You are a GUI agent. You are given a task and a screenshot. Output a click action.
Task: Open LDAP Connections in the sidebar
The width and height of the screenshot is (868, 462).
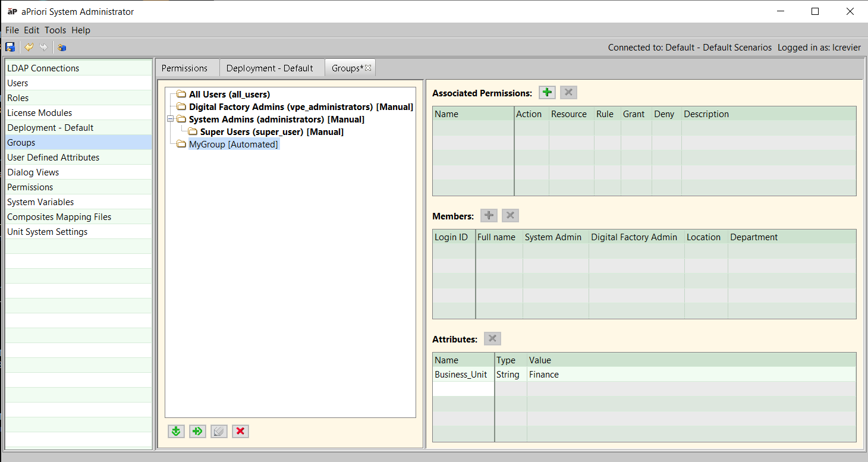[x=43, y=68]
